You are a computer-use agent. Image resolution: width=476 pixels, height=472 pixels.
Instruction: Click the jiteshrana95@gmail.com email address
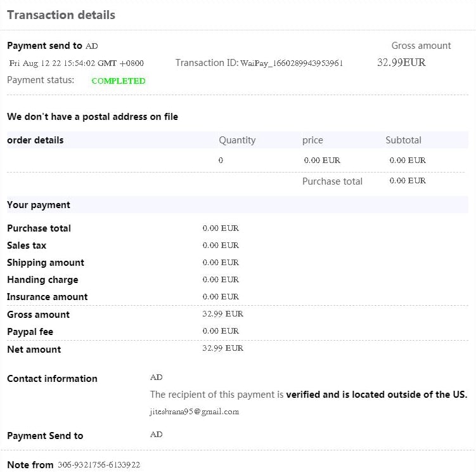(195, 412)
